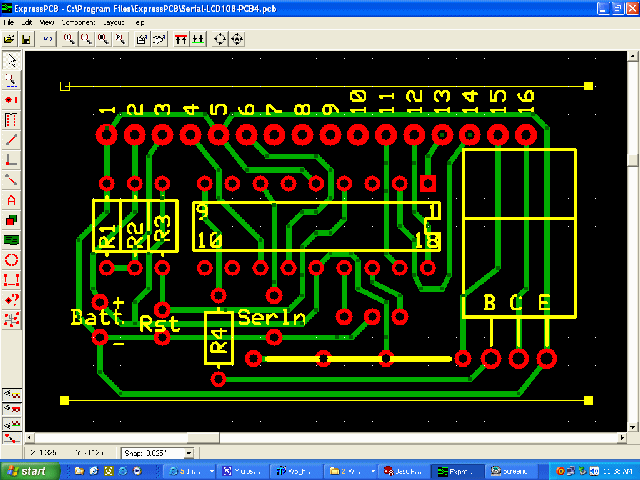The image size is (640, 480).
Task: Open the Snap grid size dropdown
Action: pyautogui.click(x=189, y=453)
